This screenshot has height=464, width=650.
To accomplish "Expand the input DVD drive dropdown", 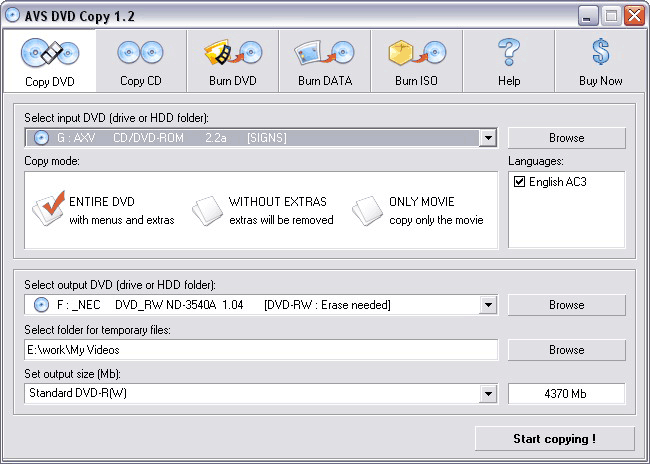I will pos(488,138).
